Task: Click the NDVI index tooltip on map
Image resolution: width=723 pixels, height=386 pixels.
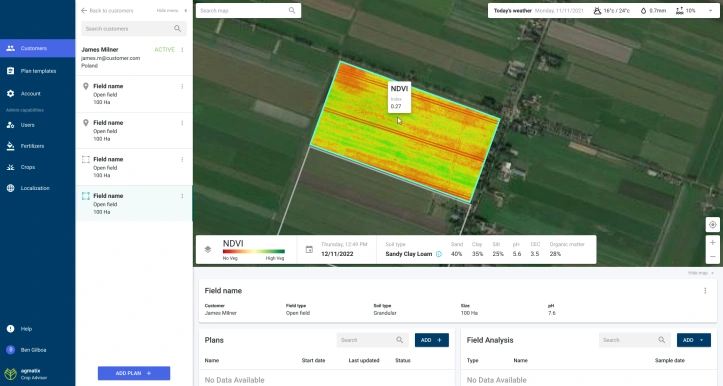Action: (x=399, y=97)
